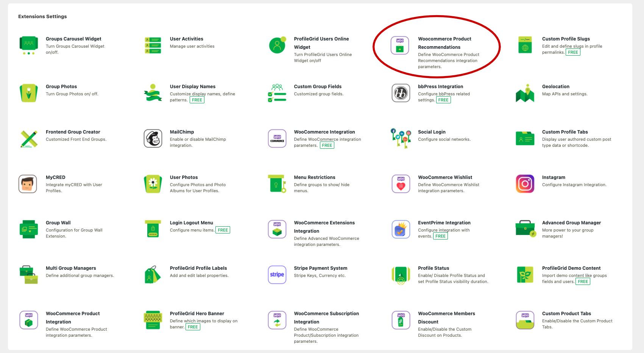The width and height of the screenshot is (644, 353).
Task: Click FREE badge beside ProfileGrid Demo Content
Action: tap(583, 281)
